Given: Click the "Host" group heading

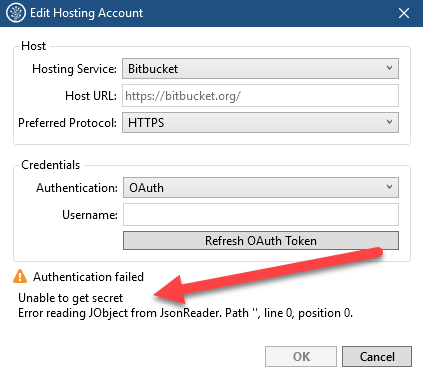Looking at the screenshot, I should 33,46.
